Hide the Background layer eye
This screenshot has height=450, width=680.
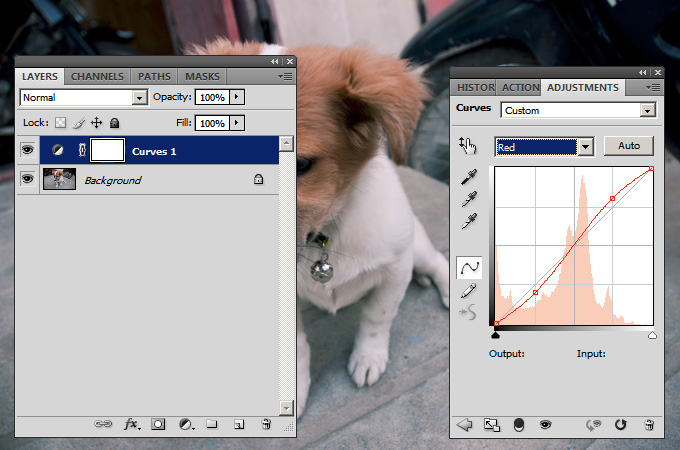27,179
